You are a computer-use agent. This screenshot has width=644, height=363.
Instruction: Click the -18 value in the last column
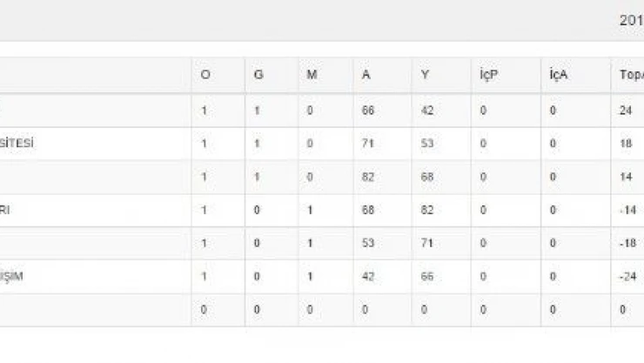click(628, 244)
